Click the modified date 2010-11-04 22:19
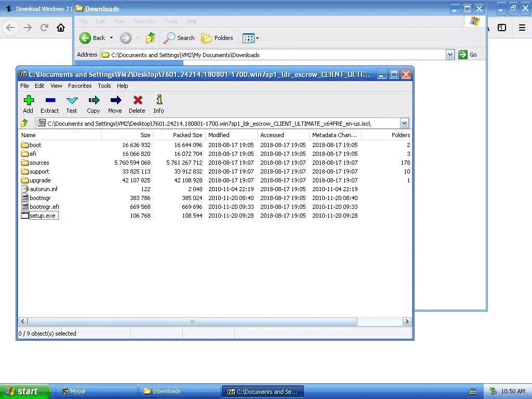The height and width of the screenshot is (399, 532). [x=231, y=189]
